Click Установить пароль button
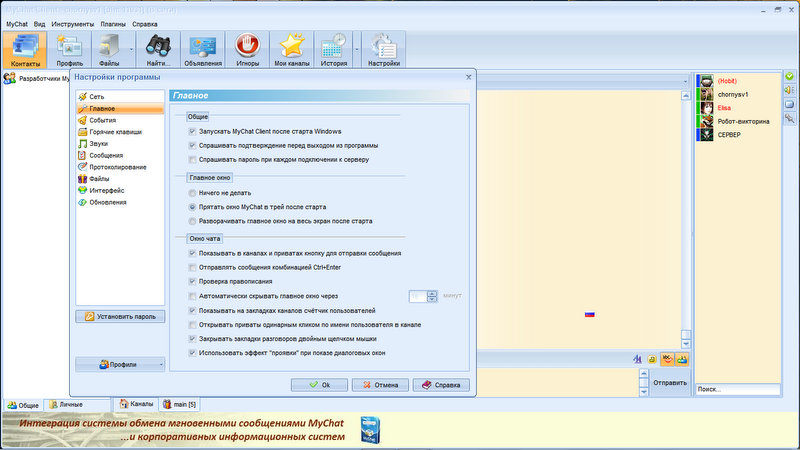 [120, 316]
